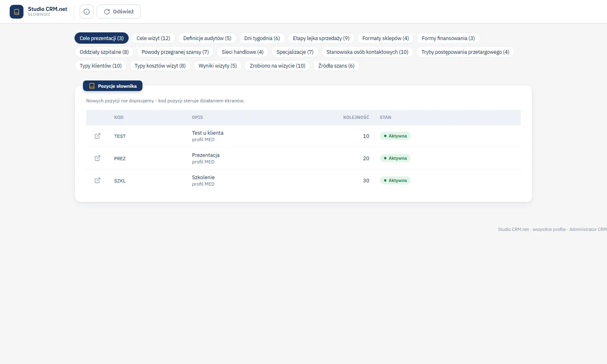Open the PREZ row edit icon
Screen dimensions: 607x364
pos(98,158)
